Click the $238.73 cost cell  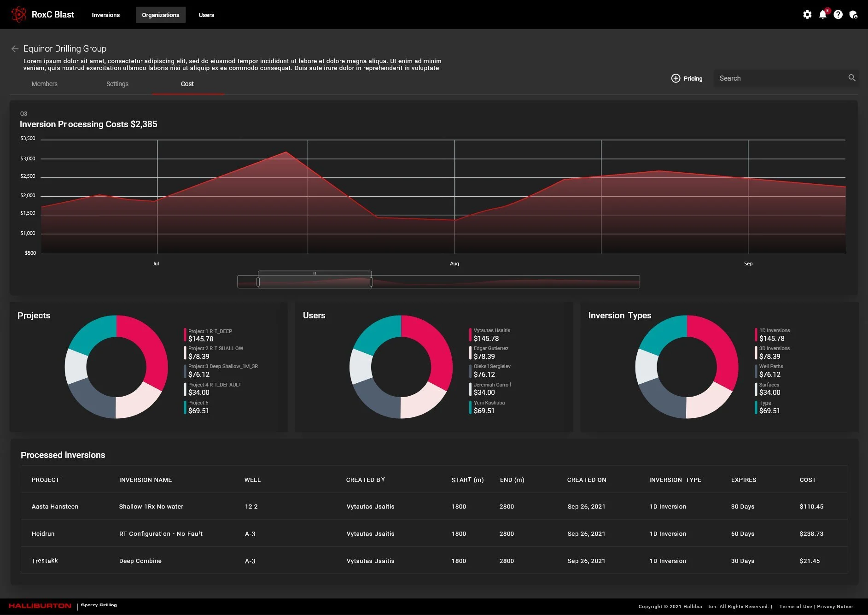(811, 533)
